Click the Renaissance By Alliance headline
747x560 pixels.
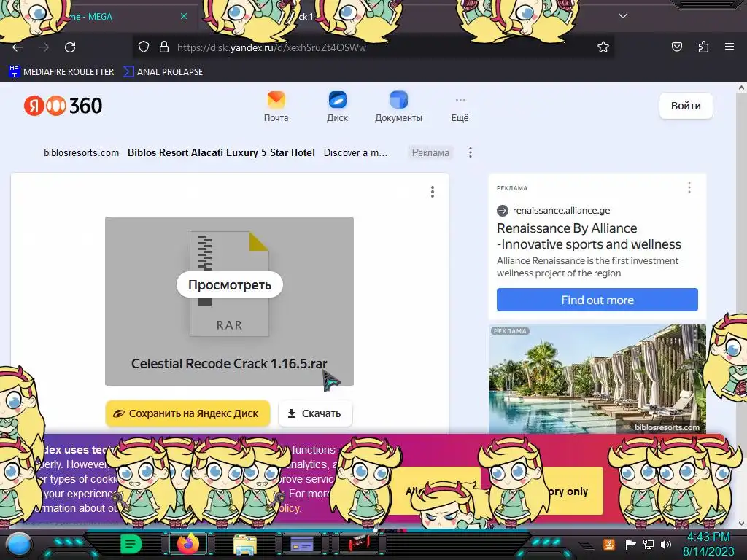pos(589,236)
